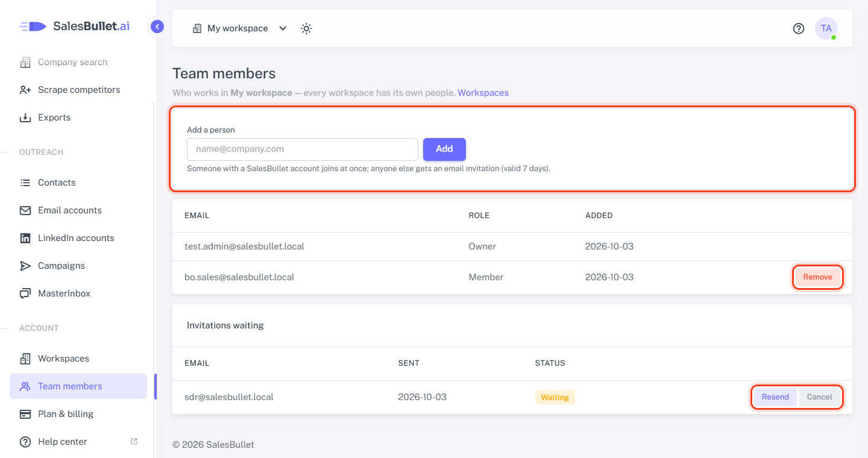Click the Invitations waiting heading

click(x=225, y=325)
